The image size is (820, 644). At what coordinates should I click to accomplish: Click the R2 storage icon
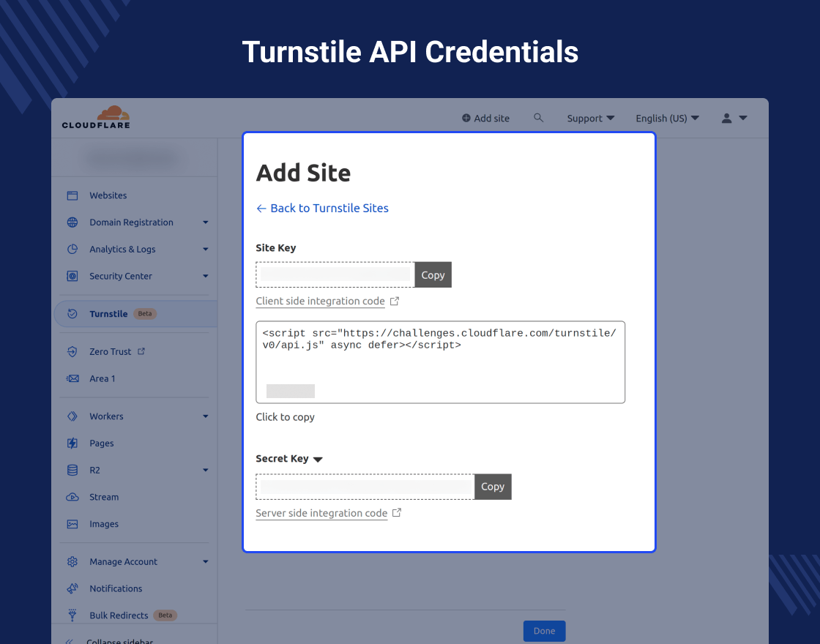(x=72, y=470)
